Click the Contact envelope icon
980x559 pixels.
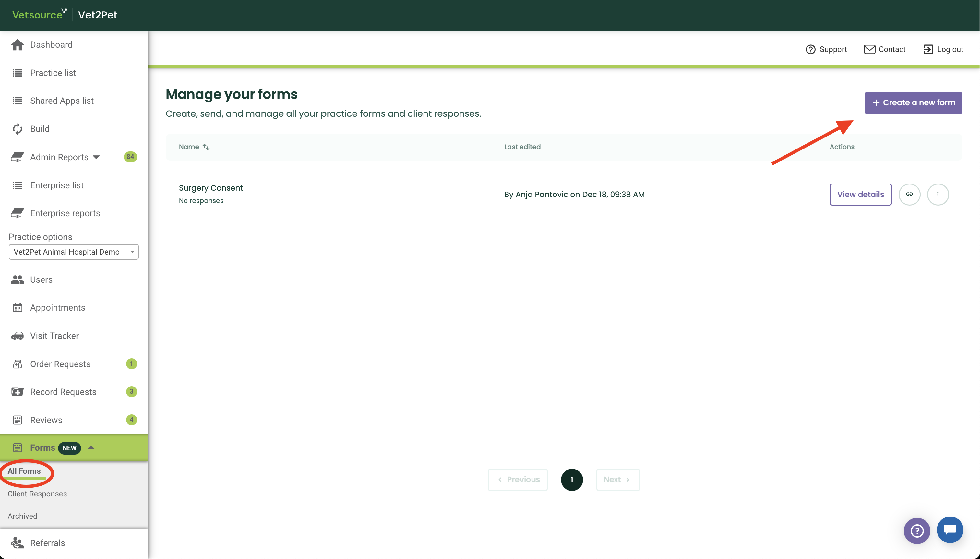pos(869,49)
